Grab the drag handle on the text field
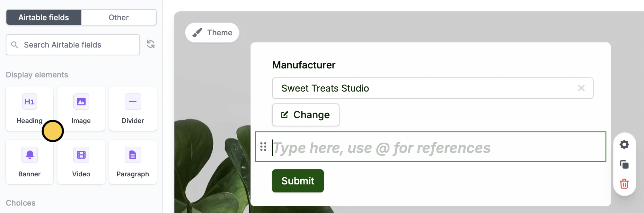644x213 pixels. pyautogui.click(x=263, y=146)
